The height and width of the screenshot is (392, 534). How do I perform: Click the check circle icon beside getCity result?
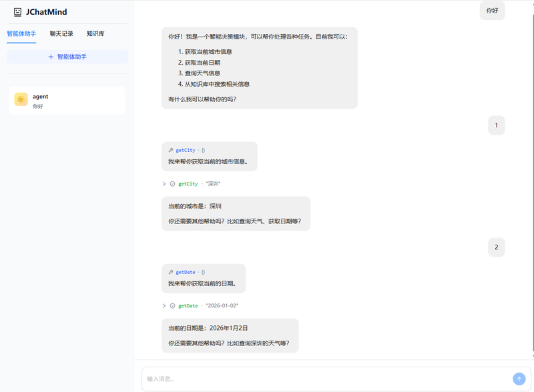click(172, 184)
